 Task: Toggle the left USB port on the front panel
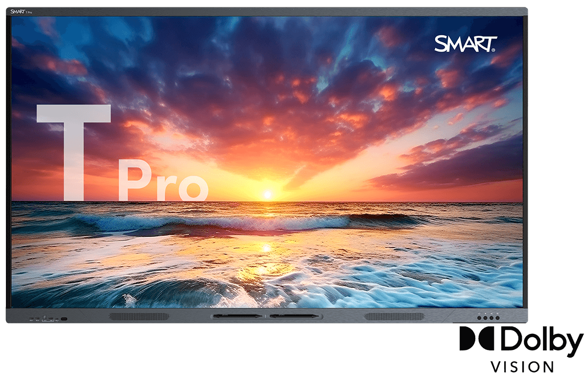coord(31,318)
